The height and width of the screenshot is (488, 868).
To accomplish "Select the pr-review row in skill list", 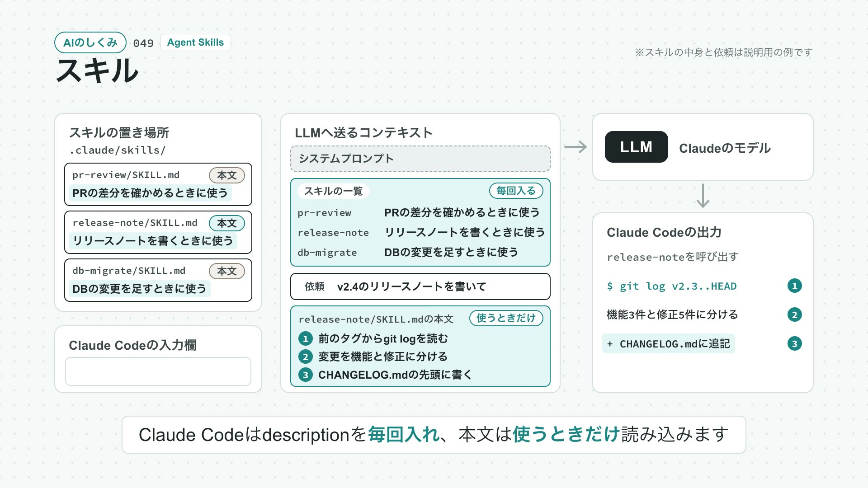I will [x=420, y=212].
